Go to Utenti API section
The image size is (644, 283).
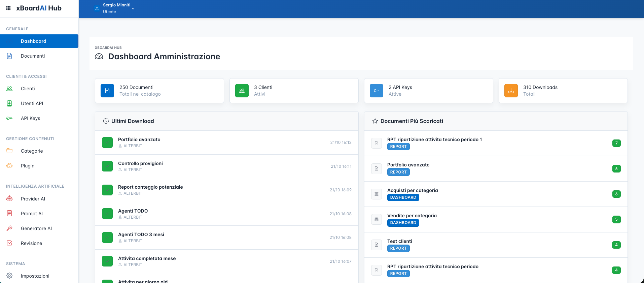click(39, 103)
